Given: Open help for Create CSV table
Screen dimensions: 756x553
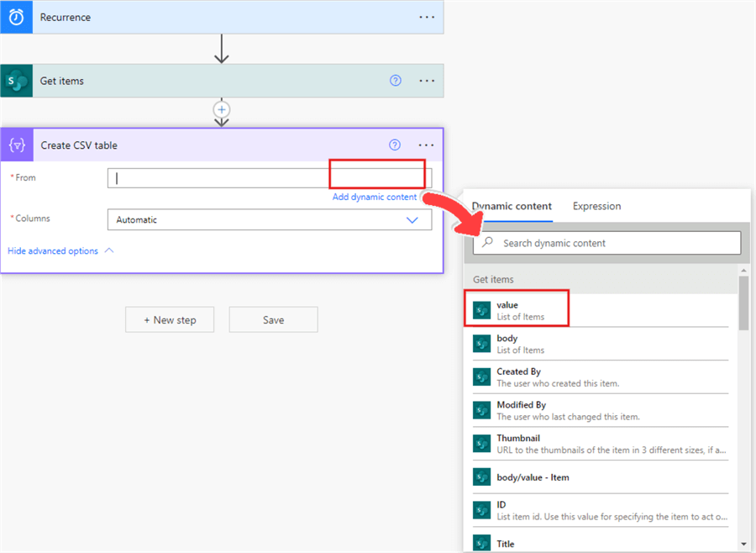Looking at the screenshot, I should [x=395, y=145].
